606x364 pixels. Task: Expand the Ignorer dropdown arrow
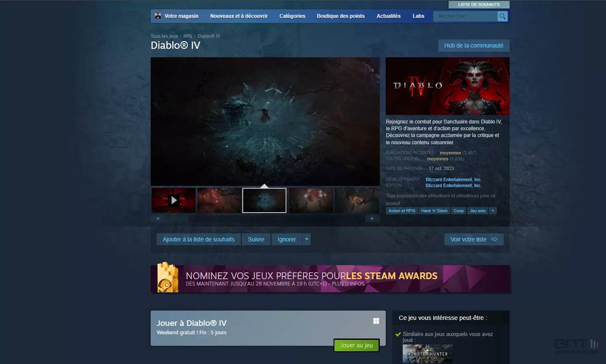[307, 239]
